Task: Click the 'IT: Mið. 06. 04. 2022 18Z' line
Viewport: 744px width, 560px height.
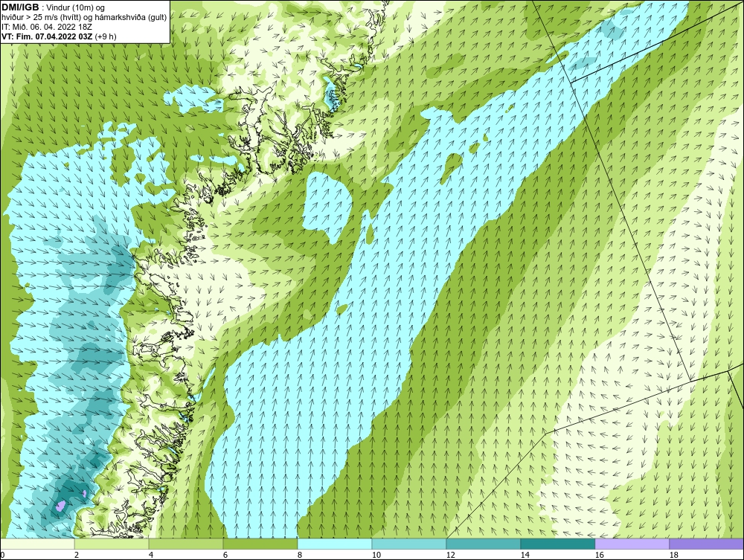Action: (x=46, y=27)
